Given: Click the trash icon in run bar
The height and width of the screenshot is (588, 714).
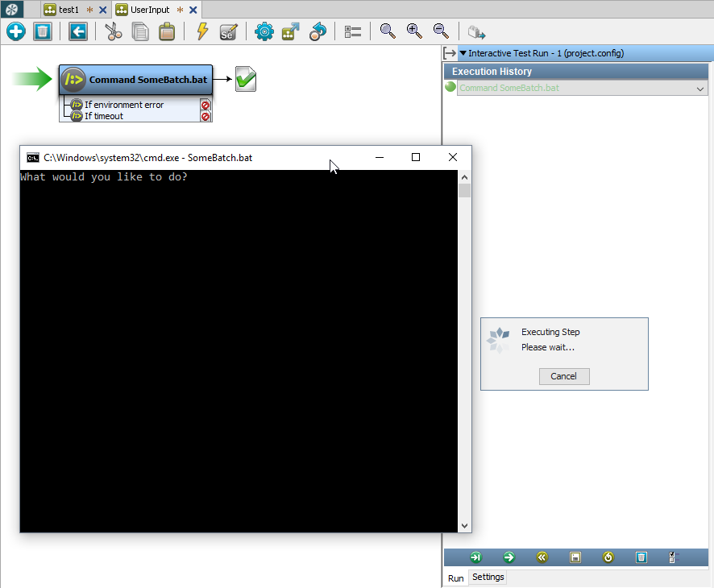Looking at the screenshot, I should [x=641, y=557].
